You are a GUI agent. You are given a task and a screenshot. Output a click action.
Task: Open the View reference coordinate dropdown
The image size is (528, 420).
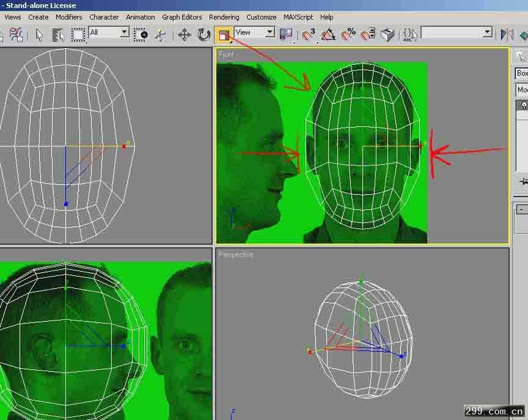(254, 32)
